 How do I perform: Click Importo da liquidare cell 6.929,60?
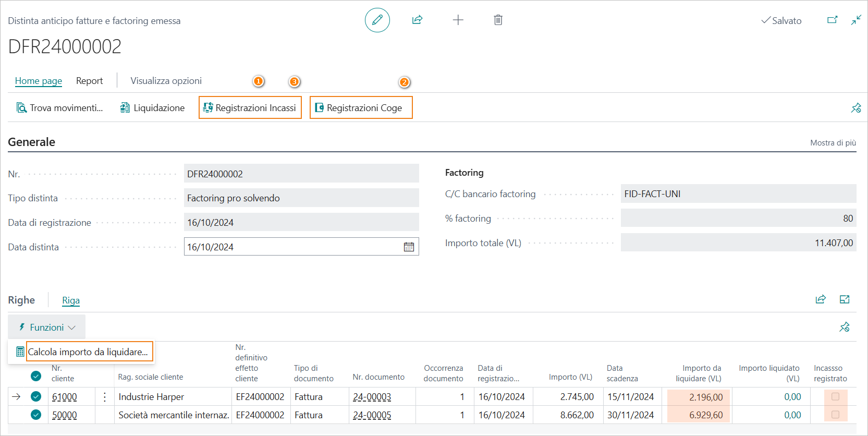(699, 415)
